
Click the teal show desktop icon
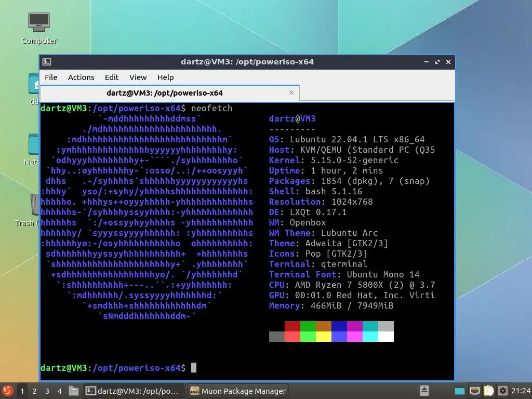(x=460, y=391)
